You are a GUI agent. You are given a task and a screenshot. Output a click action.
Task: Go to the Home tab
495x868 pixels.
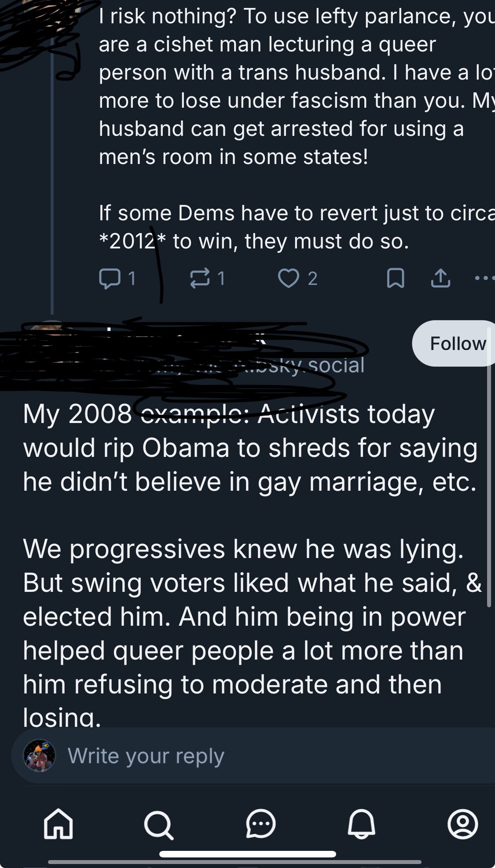click(x=59, y=824)
